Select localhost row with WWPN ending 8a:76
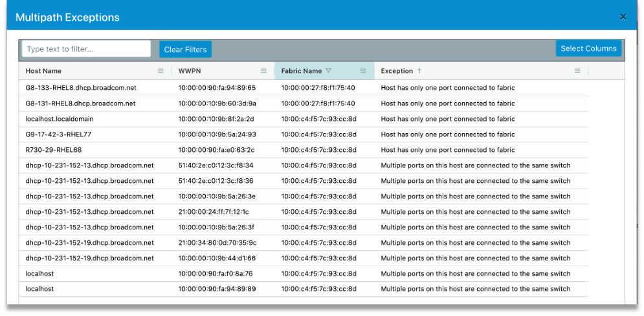The image size is (644, 316). tap(39, 273)
